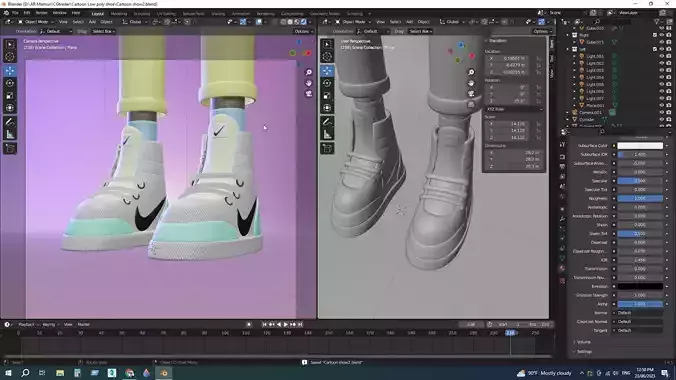
Task: Click the Marker button in timeline
Action: [x=84, y=324]
